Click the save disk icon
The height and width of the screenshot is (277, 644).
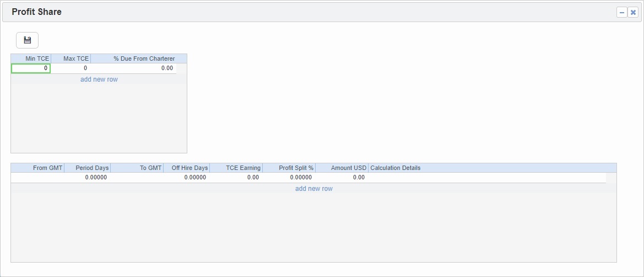pyautogui.click(x=27, y=40)
